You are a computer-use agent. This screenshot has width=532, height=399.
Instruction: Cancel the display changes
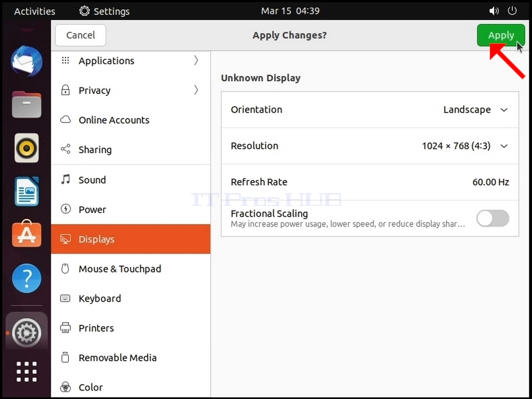point(81,35)
